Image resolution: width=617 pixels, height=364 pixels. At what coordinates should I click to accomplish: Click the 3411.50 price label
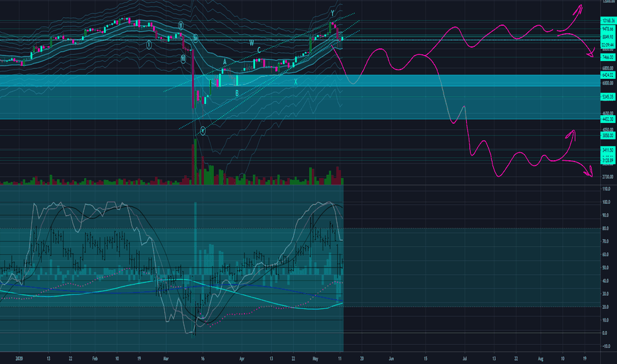pyautogui.click(x=608, y=150)
